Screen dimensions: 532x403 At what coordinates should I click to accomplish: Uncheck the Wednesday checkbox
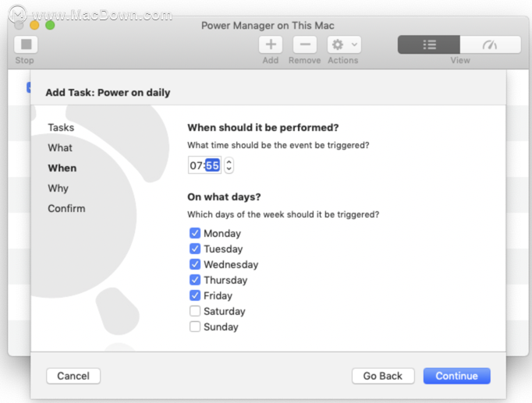click(195, 264)
